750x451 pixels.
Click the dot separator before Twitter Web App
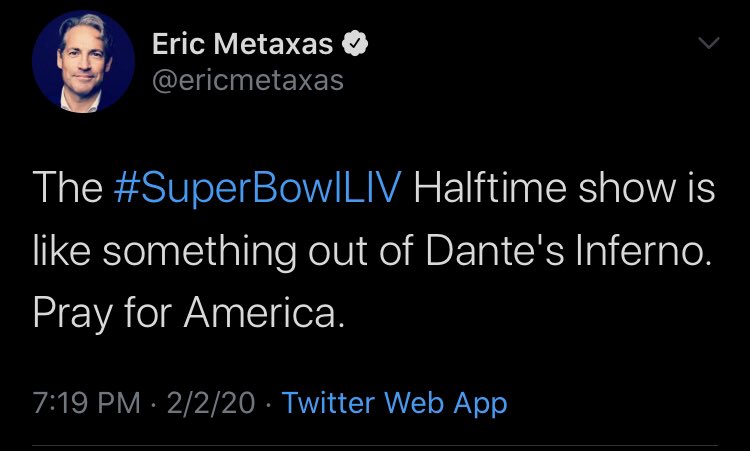click(x=270, y=403)
